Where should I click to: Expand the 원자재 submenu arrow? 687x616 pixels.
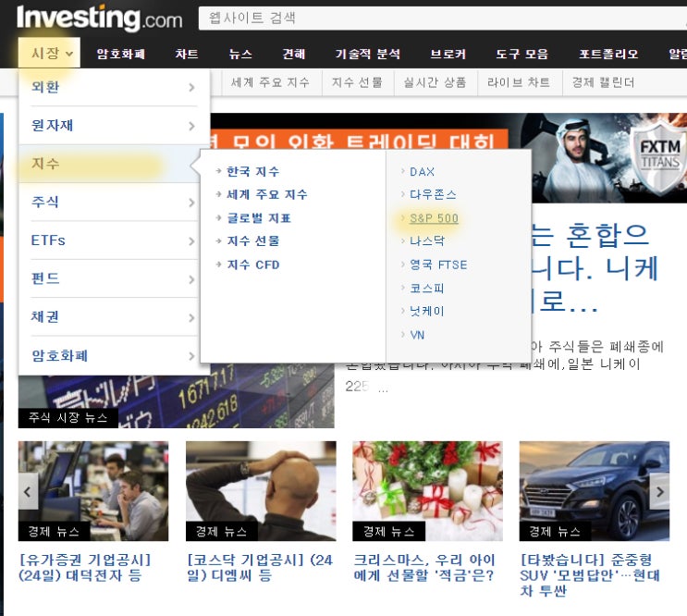191,126
